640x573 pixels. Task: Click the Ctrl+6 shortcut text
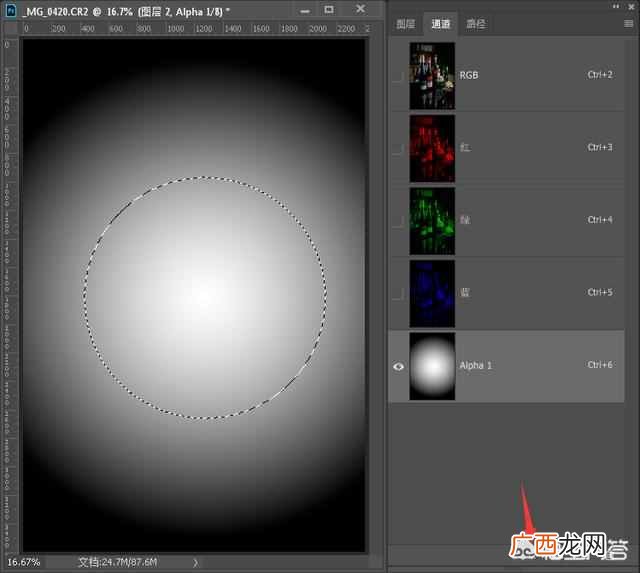[600, 365]
